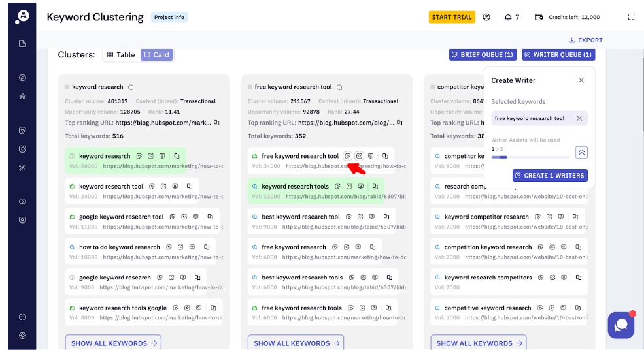Tick the checkbox of 'keyword research' cluster
Screen dimensions: 644x350
(67, 87)
